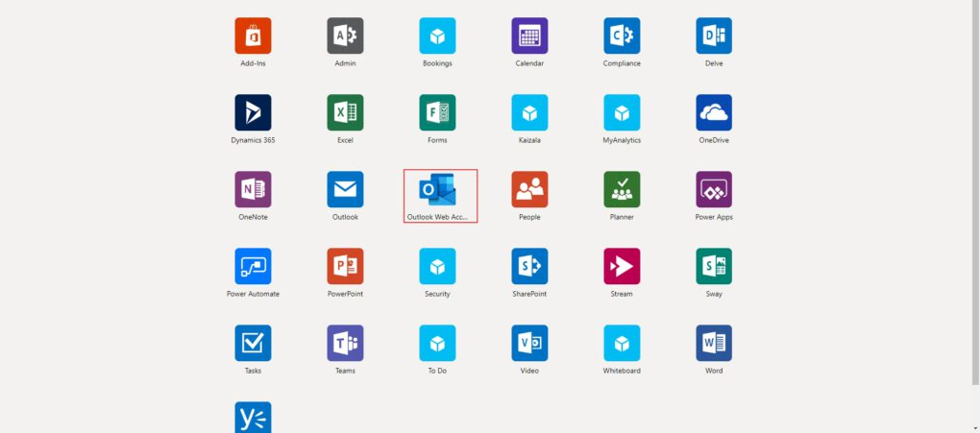Open the MyAnalytics app tile
Screen dimensions: 980x433
(622, 112)
